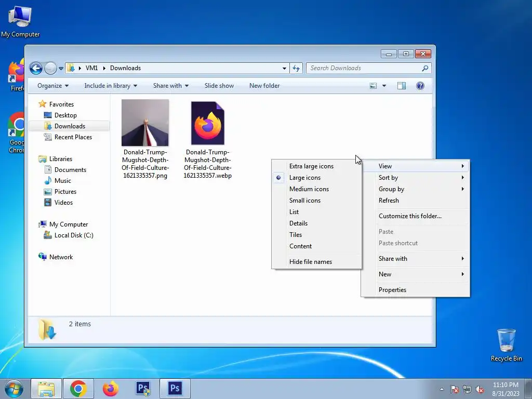Expand the address bar history dropdown arrow
This screenshot has width=532, height=399.
284,68
